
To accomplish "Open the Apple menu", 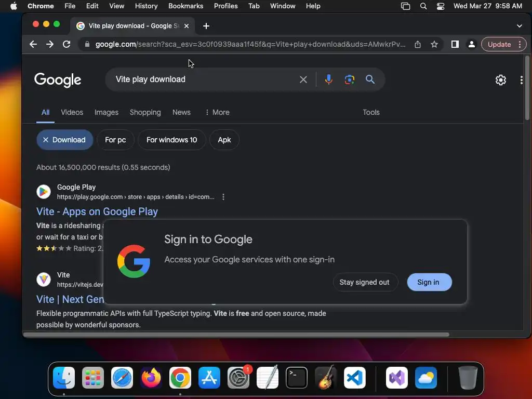I will point(14,6).
